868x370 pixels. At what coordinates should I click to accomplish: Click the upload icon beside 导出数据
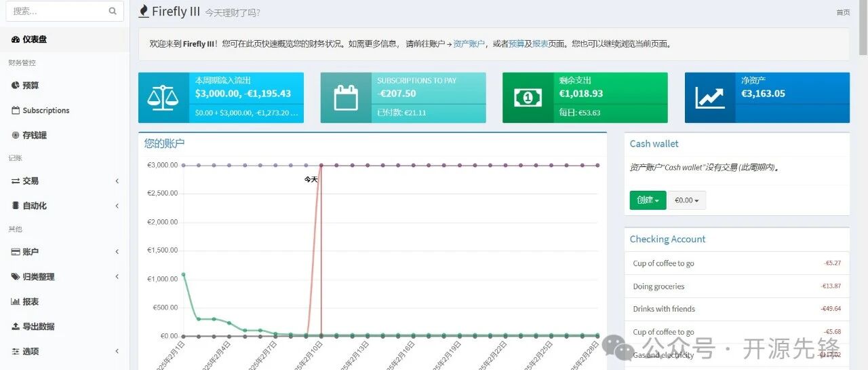pyautogui.click(x=16, y=327)
